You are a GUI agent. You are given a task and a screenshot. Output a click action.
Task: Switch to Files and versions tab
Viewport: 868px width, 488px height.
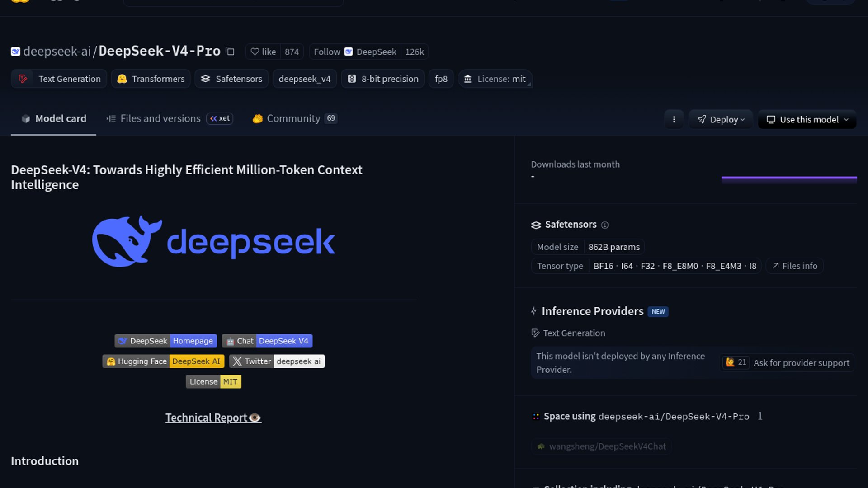(160, 118)
